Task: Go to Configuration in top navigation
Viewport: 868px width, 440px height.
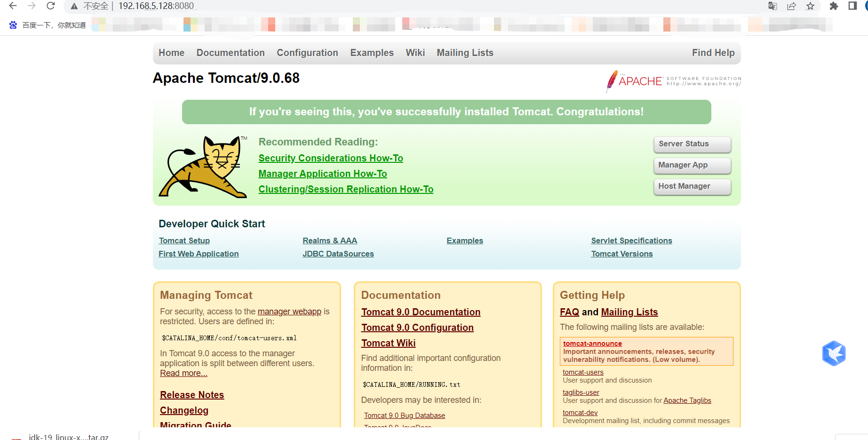Action: pyautogui.click(x=307, y=53)
